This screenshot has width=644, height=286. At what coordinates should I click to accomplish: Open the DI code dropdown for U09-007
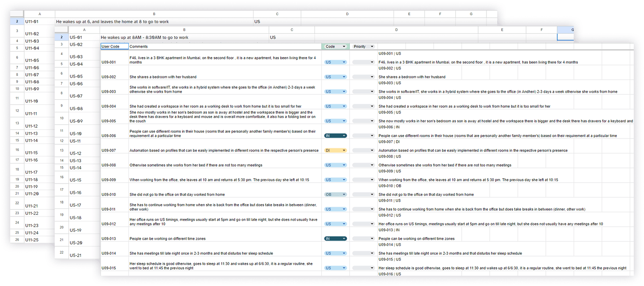point(335,151)
